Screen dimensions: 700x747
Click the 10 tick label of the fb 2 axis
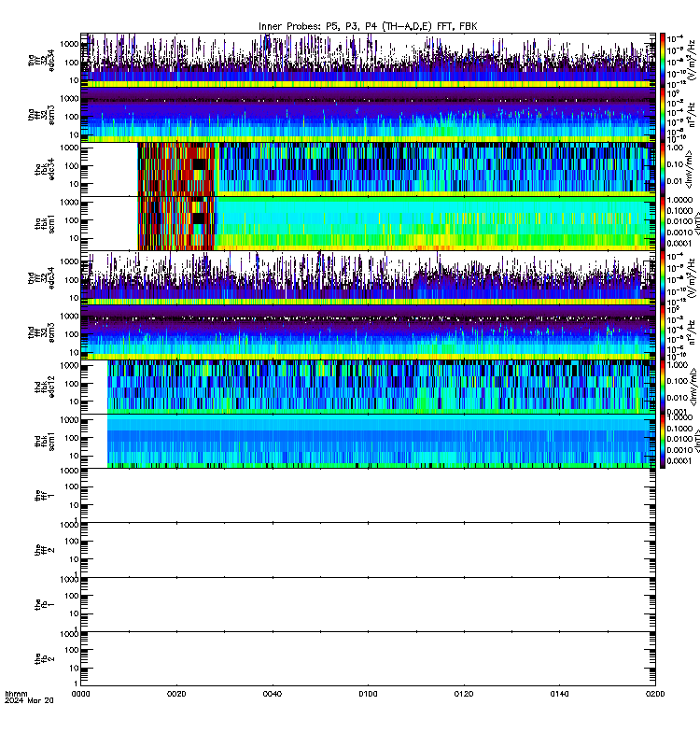point(75,669)
